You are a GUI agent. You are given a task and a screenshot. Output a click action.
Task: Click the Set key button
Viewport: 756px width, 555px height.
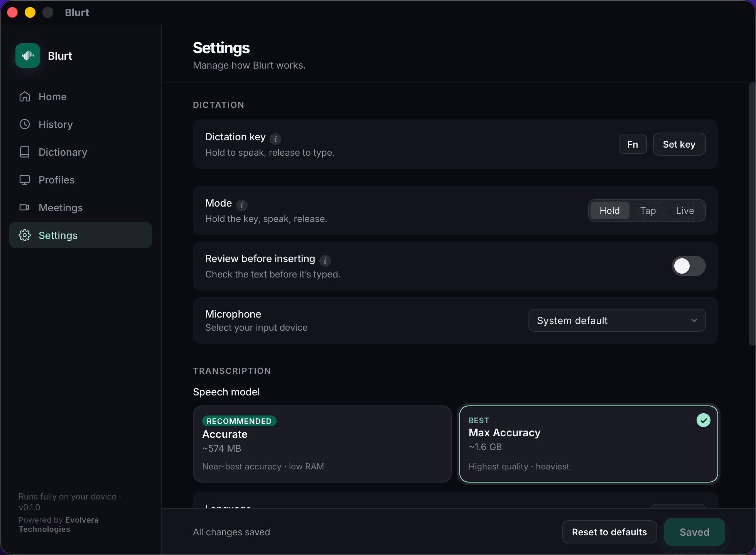coord(679,144)
